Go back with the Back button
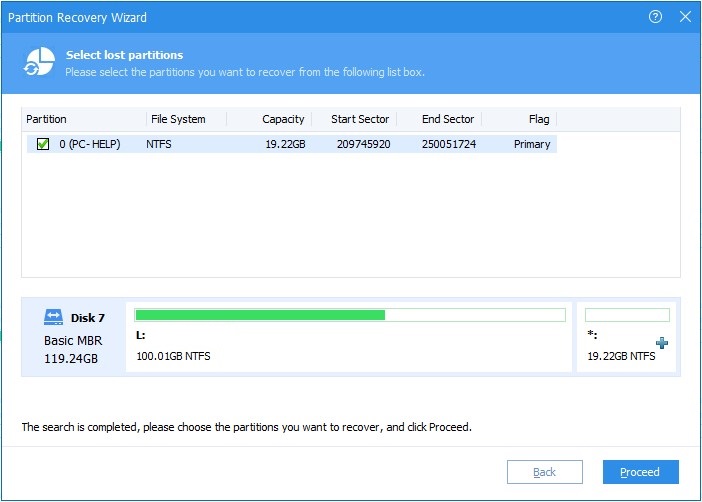This screenshot has height=502, width=702. tap(544, 472)
